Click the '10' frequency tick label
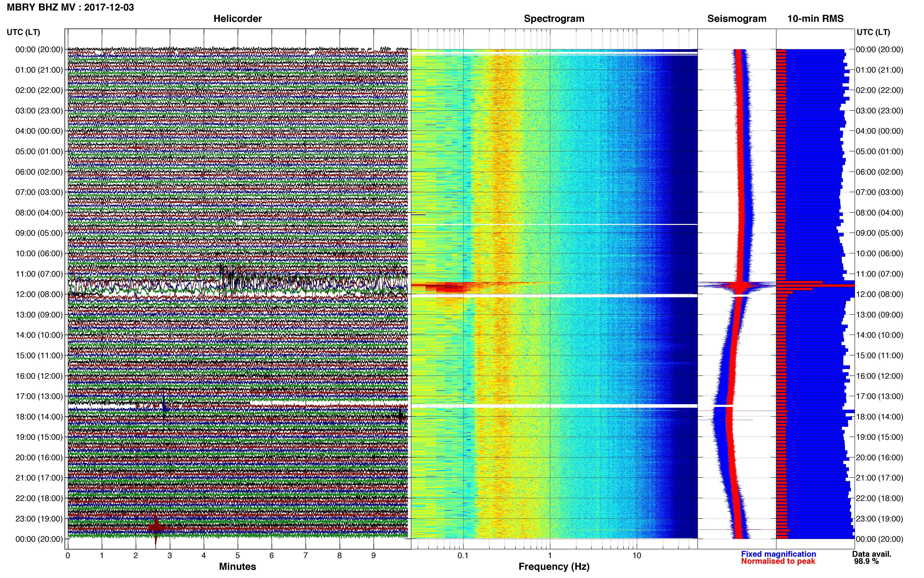The width and height of the screenshot is (924, 578). click(x=636, y=555)
